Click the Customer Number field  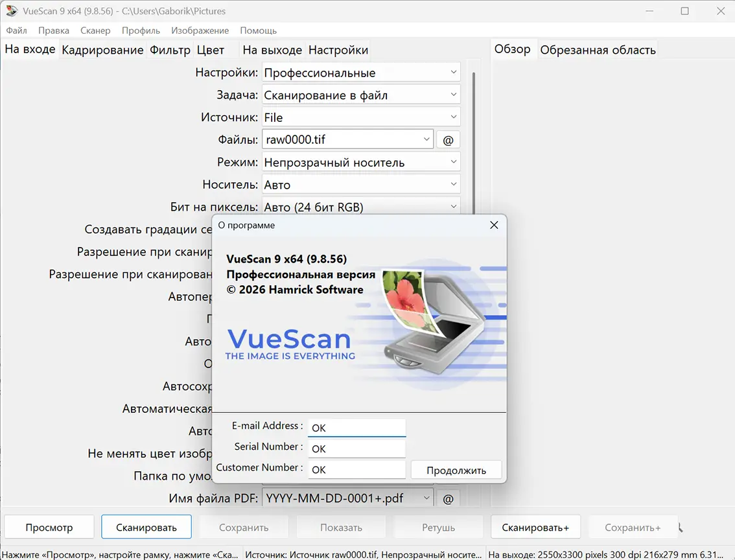(356, 469)
